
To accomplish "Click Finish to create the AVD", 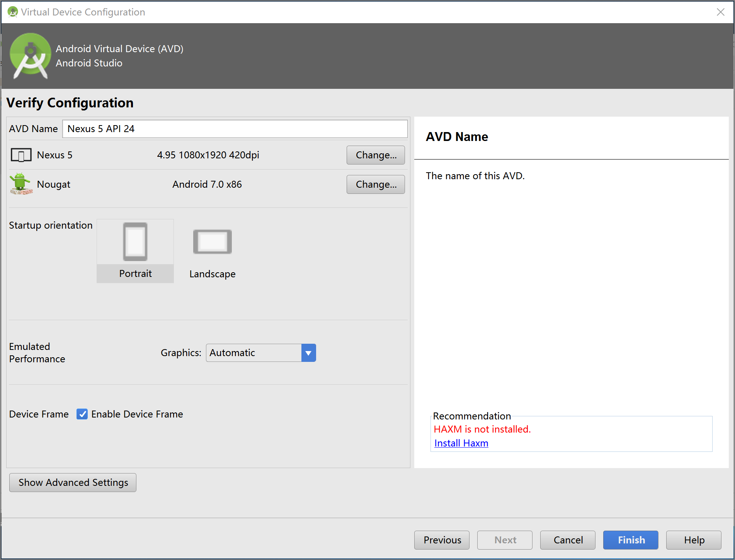I will coord(631,540).
